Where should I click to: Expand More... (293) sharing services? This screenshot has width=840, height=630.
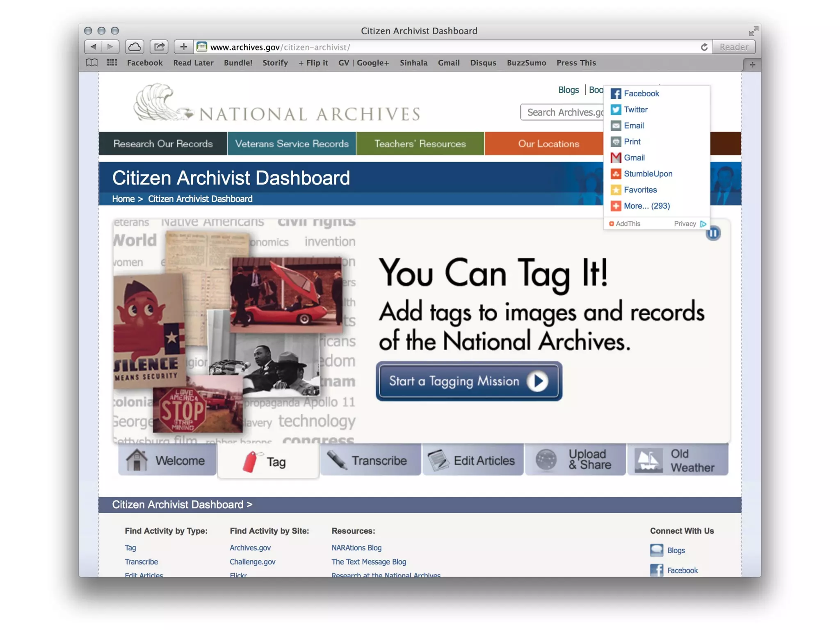pyautogui.click(x=646, y=206)
